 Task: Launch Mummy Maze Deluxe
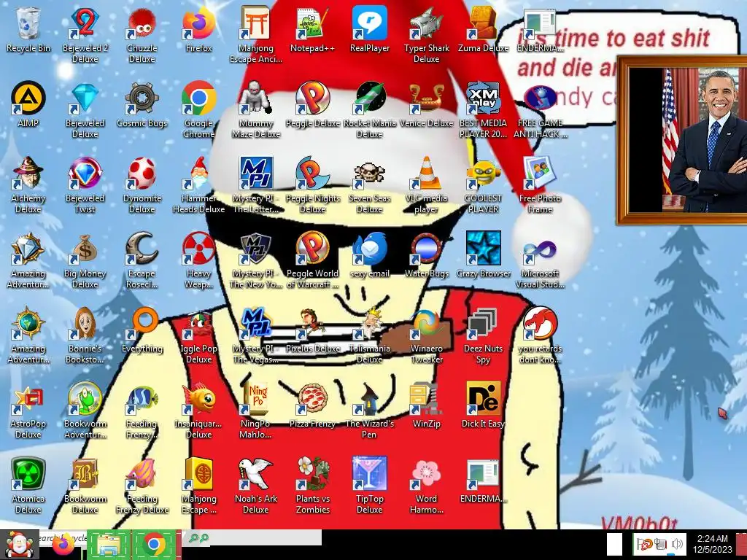(256, 111)
